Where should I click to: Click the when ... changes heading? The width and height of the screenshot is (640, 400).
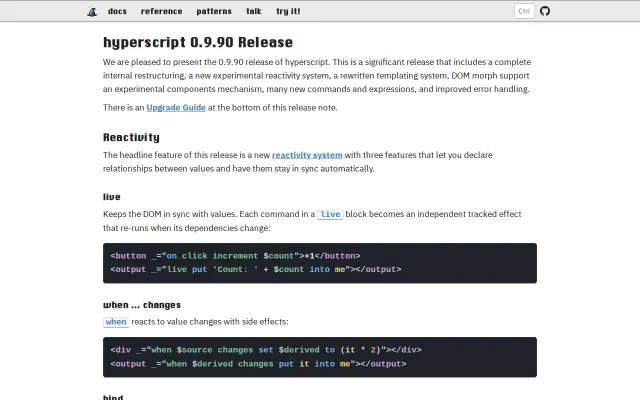click(x=142, y=305)
